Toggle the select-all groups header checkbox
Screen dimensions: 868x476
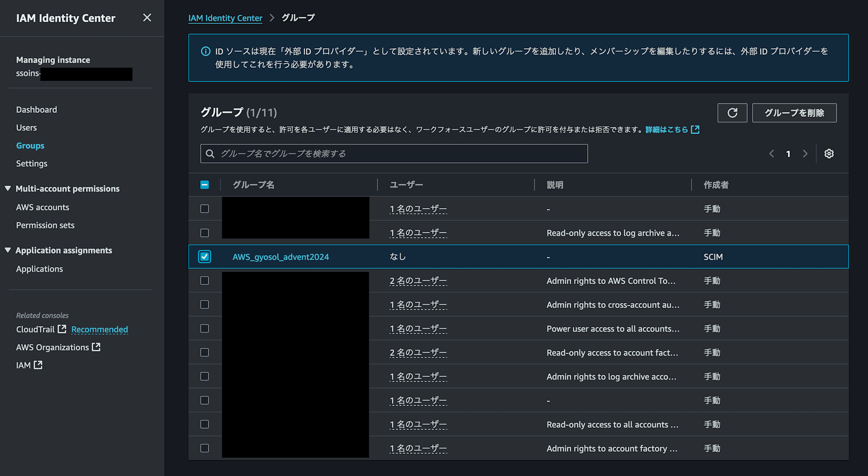point(204,185)
